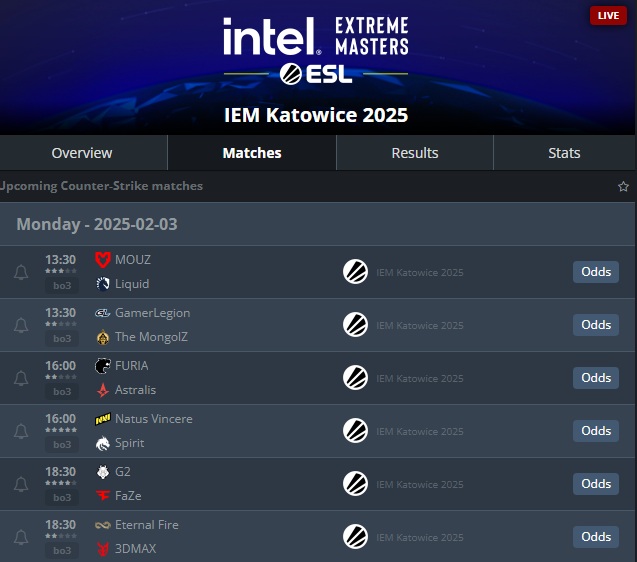Screen dimensions: 637x562
Task: Open the Stats tab
Action: [x=565, y=153]
